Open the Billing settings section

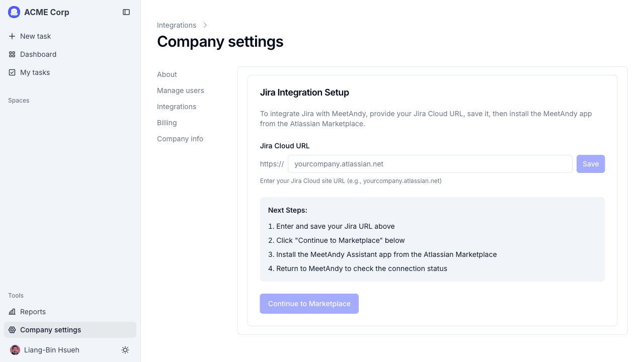point(167,123)
